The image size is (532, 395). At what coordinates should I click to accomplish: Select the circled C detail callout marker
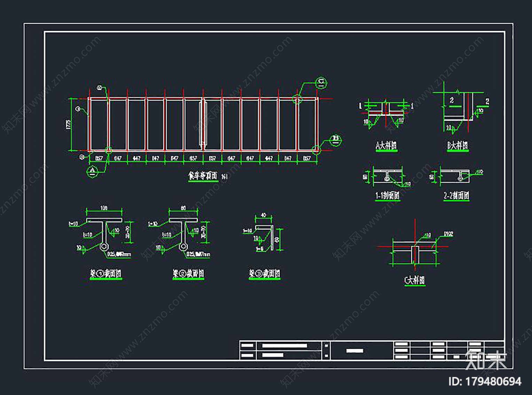(321, 83)
